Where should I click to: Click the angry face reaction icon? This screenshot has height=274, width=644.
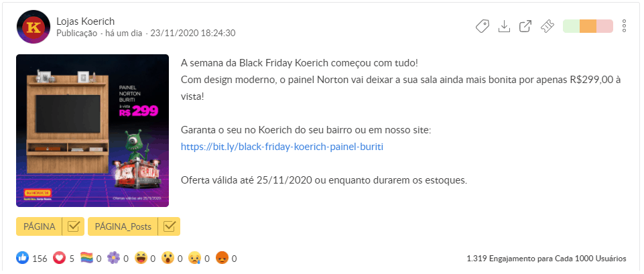click(x=223, y=258)
